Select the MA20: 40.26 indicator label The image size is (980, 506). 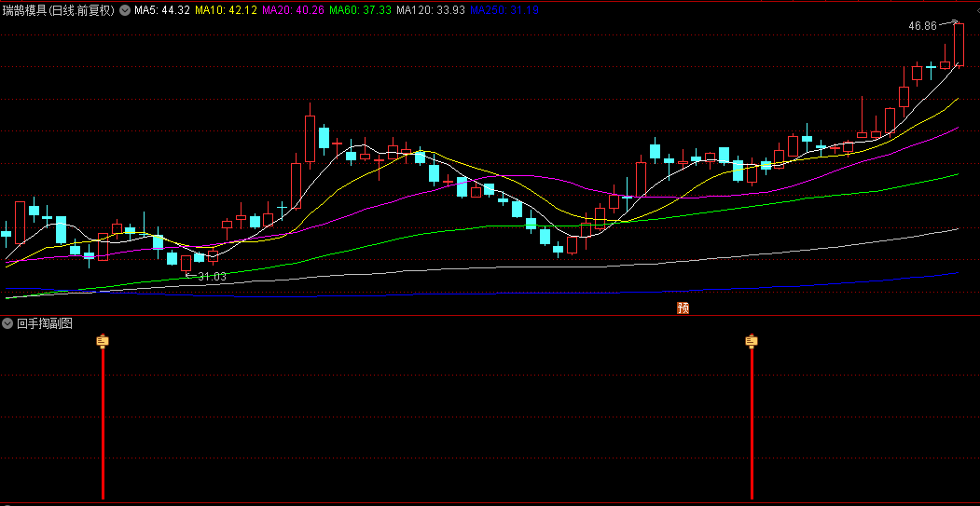(x=293, y=10)
